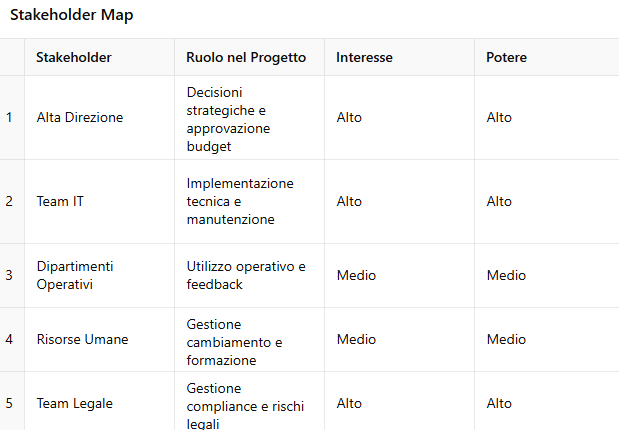Select the Potere column header
The image size is (619, 430).
[547, 57]
